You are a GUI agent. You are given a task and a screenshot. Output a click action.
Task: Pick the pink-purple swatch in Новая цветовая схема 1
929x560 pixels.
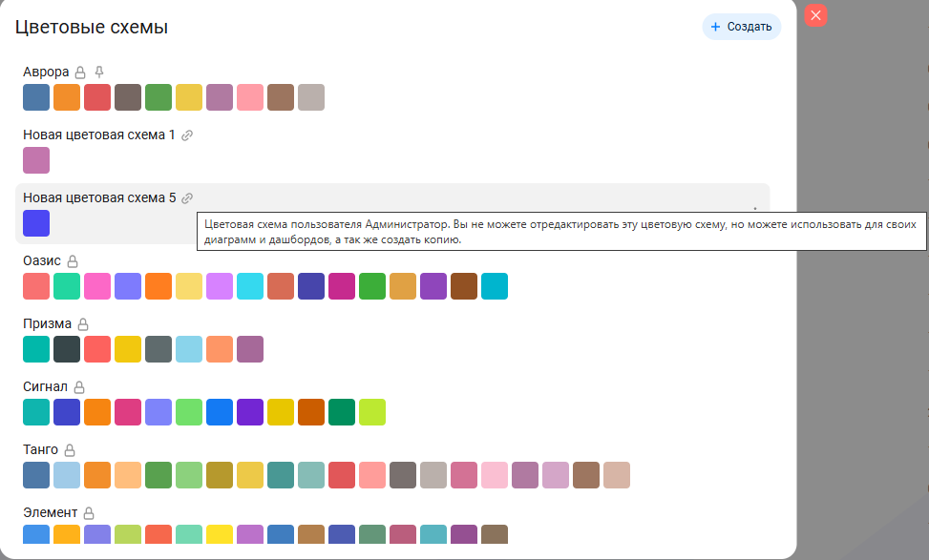pos(36,160)
